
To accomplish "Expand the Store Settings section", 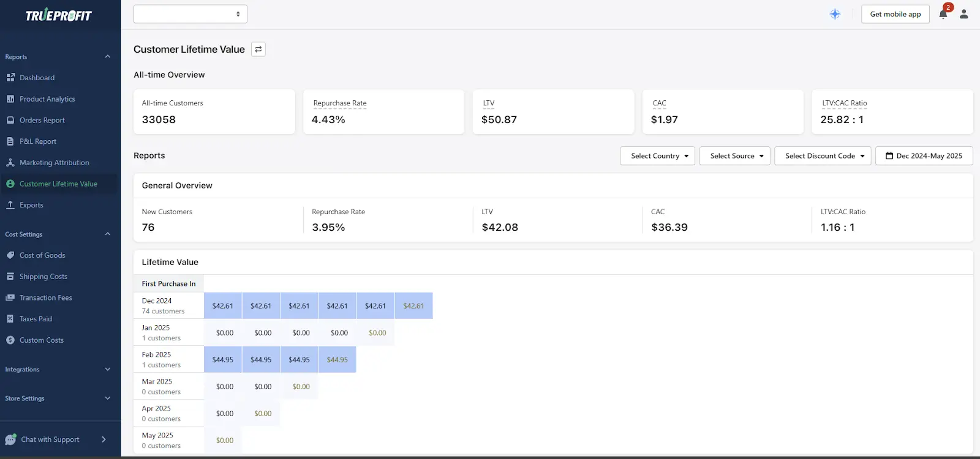I will (x=108, y=398).
